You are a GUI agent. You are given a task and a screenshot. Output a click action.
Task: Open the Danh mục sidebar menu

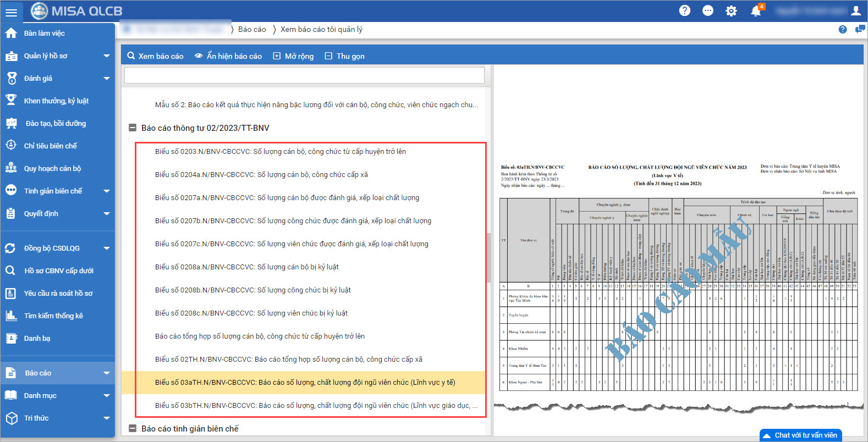click(41, 395)
